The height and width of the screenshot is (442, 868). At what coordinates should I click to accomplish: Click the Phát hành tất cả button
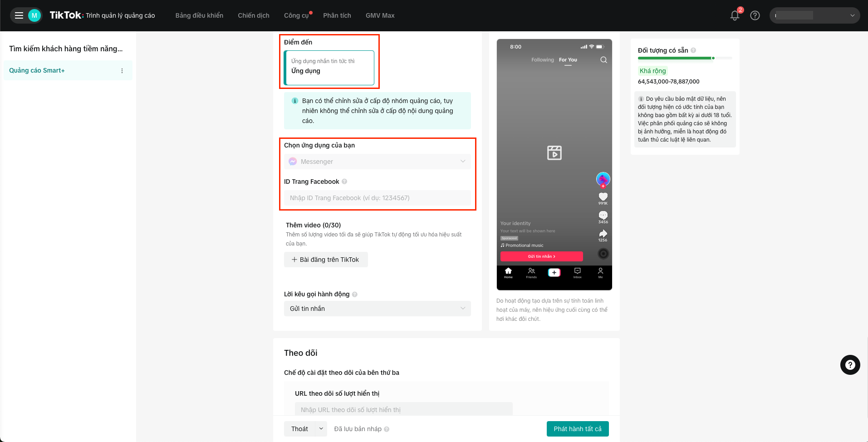pyautogui.click(x=577, y=429)
